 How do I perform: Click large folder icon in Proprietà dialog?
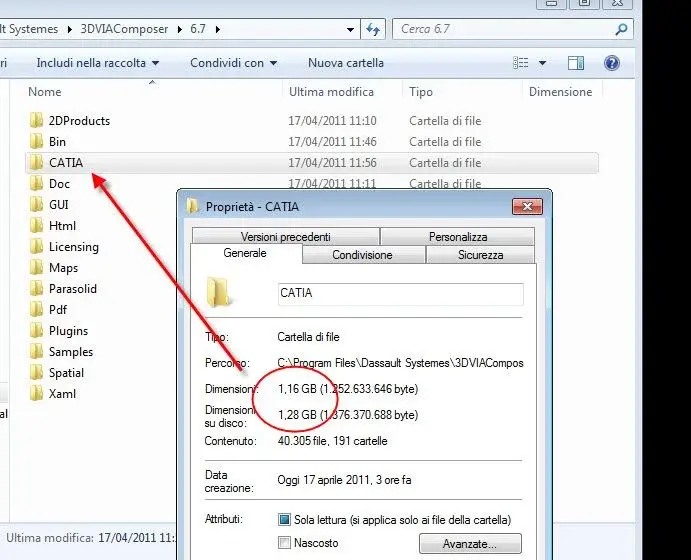pos(218,292)
